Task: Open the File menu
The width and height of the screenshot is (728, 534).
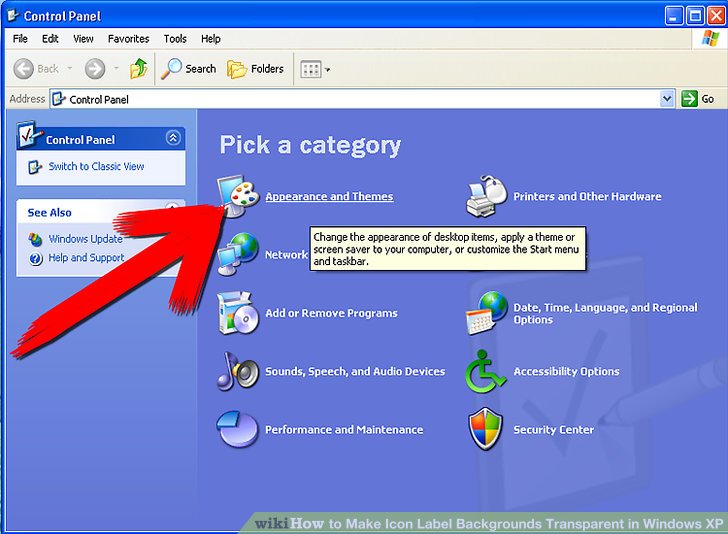Action: coord(20,39)
